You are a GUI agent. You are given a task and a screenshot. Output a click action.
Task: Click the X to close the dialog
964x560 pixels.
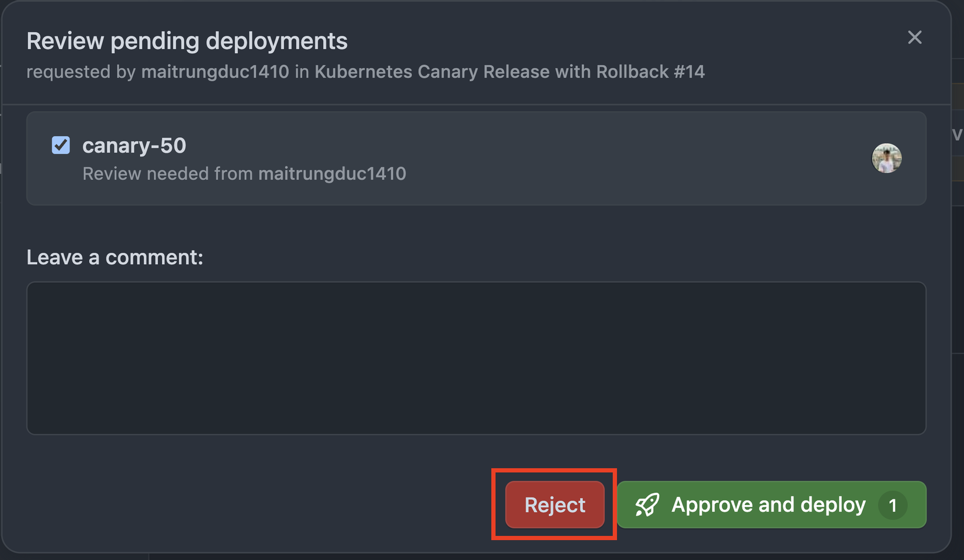(914, 37)
